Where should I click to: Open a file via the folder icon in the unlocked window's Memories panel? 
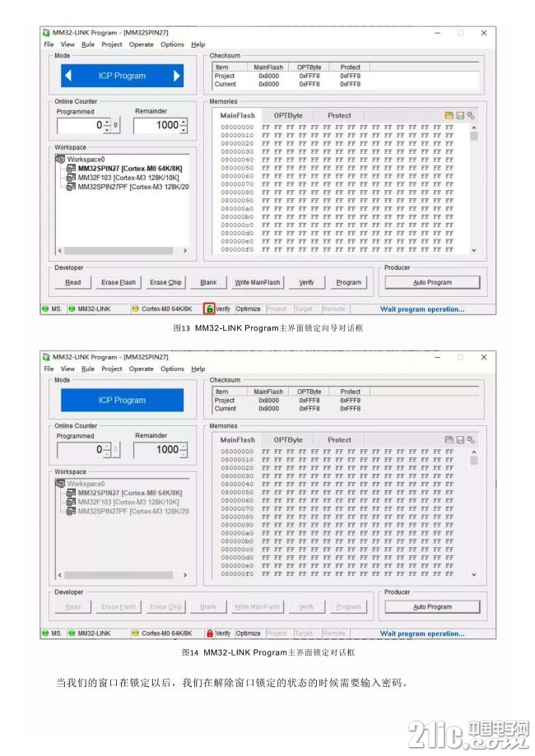tap(449, 115)
